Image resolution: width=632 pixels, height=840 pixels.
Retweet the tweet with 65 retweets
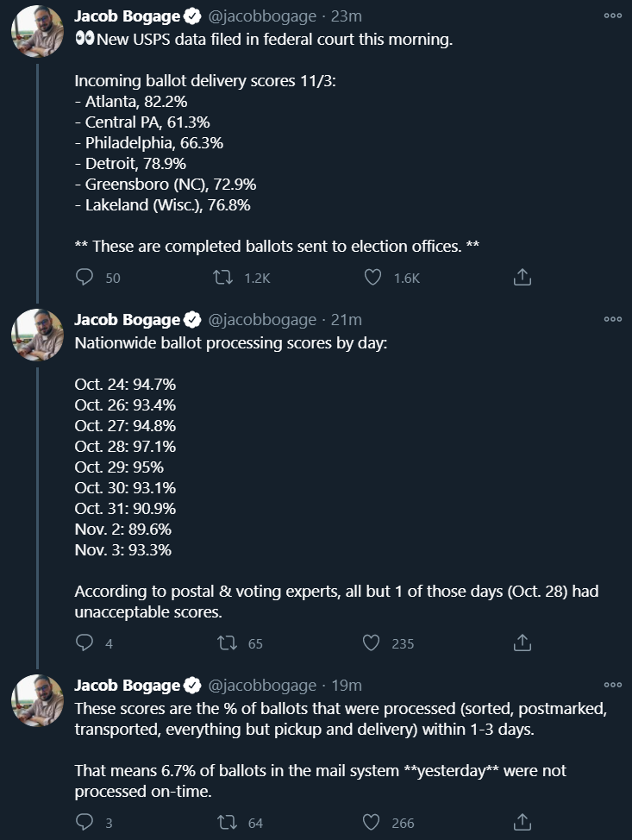(227, 643)
